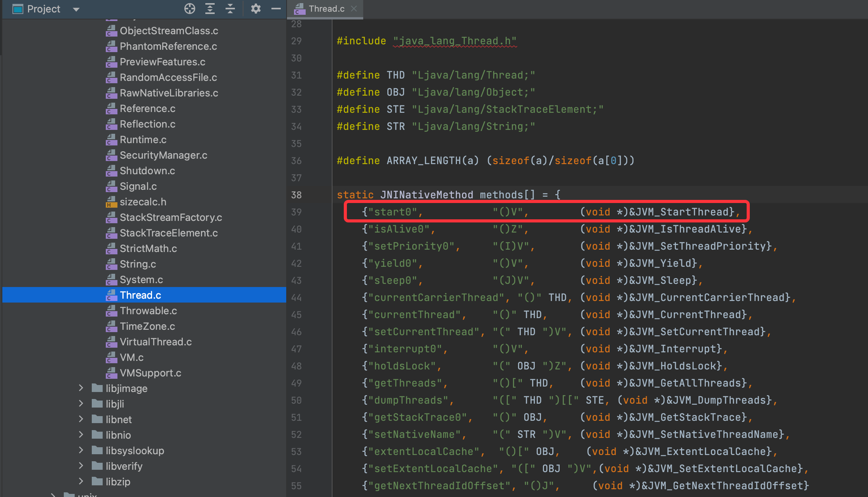Select System.c file
Viewport: 868px width, 497px height.
point(141,280)
